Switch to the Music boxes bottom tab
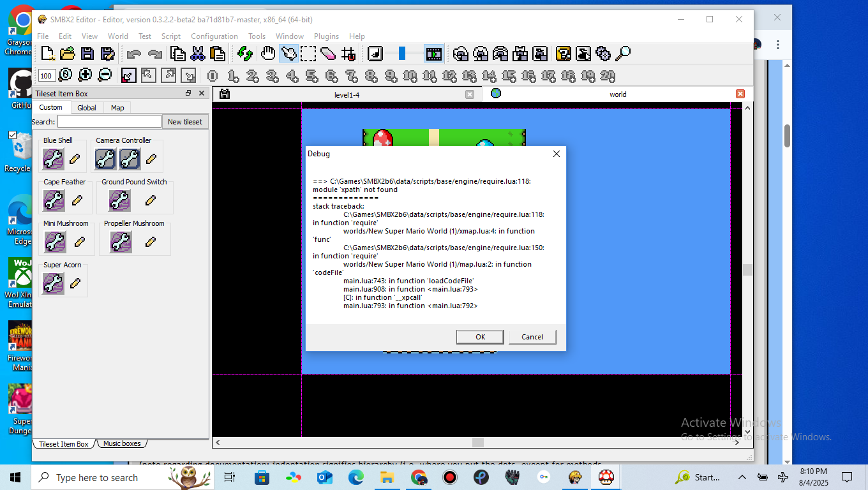 click(122, 443)
